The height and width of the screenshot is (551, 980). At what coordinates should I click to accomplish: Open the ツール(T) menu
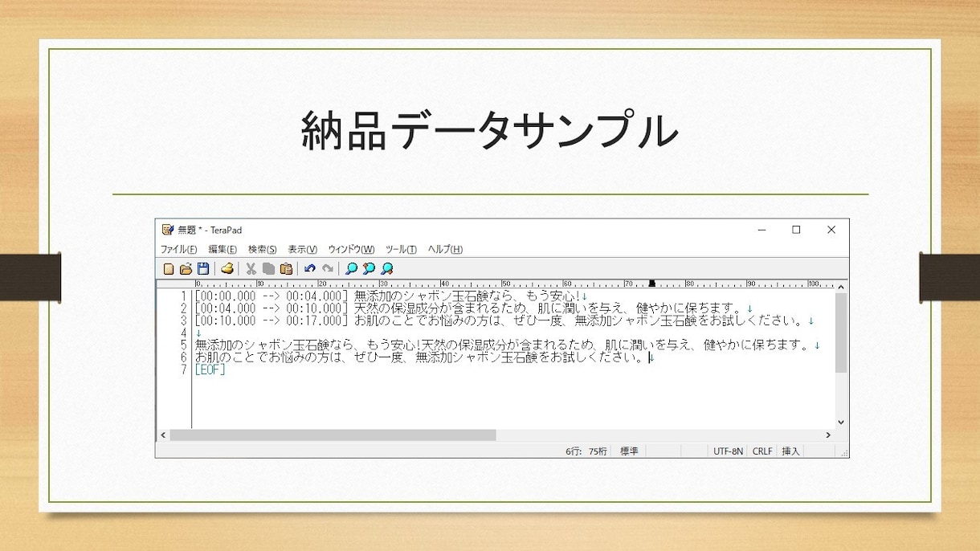pyautogui.click(x=401, y=250)
